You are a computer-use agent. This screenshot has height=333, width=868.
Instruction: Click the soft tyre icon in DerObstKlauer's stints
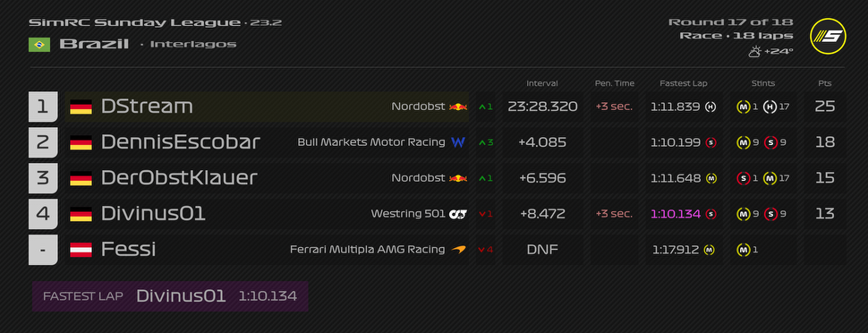(x=743, y=178)
